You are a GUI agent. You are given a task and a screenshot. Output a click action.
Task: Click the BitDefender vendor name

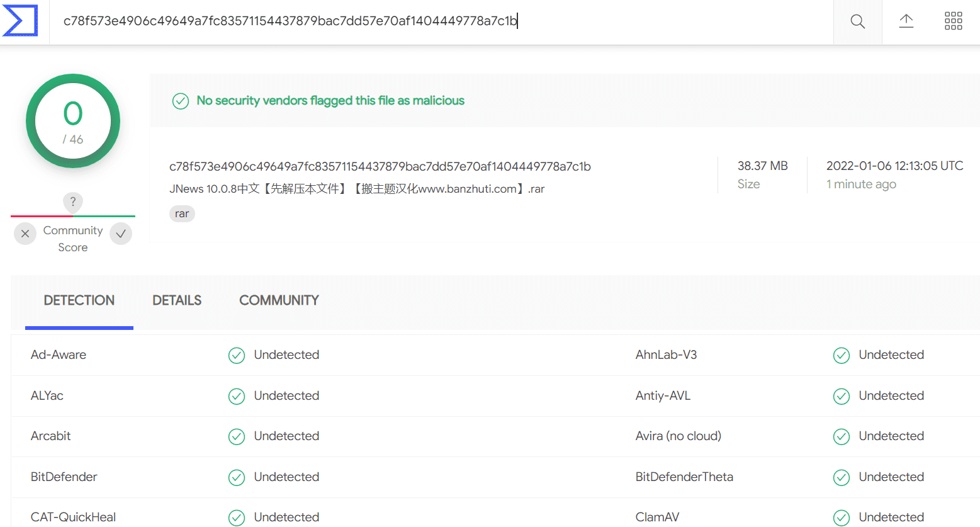tap(64, 477)
